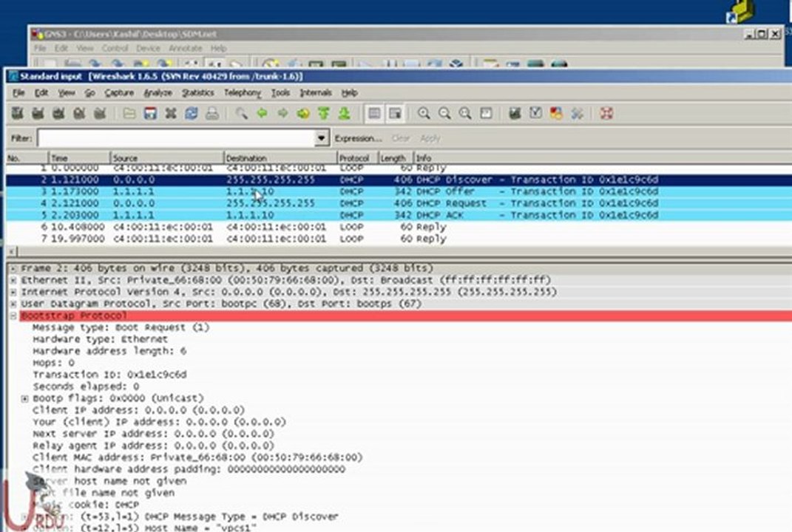Open Wireshark File menu
The image size is (792, 532).
[18, 93]
